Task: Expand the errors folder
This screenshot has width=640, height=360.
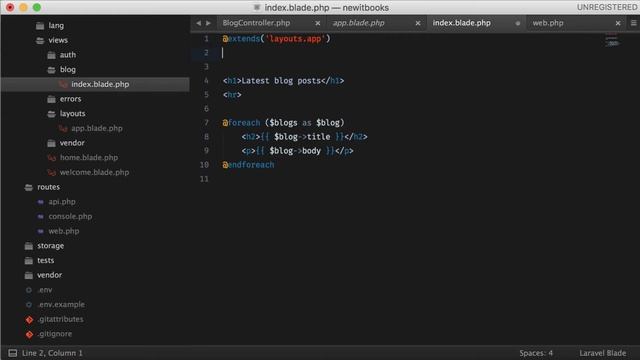Action: coord(70,99)
